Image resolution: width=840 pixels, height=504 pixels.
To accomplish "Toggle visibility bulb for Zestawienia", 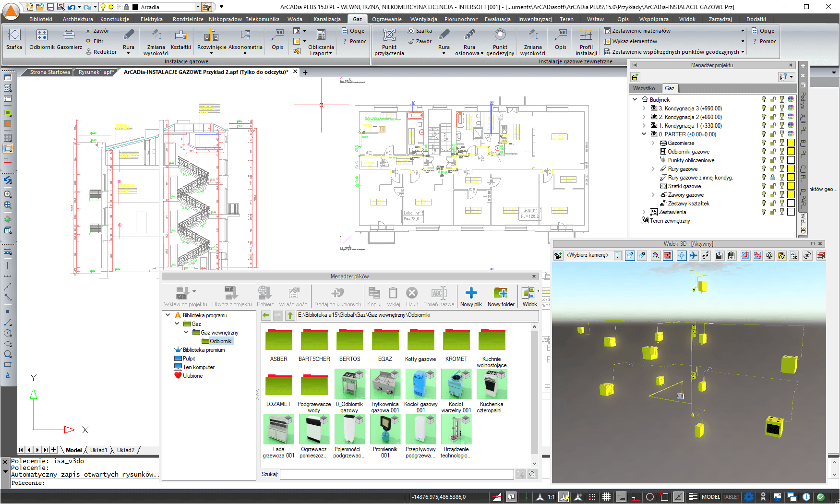I will point(764,212).
